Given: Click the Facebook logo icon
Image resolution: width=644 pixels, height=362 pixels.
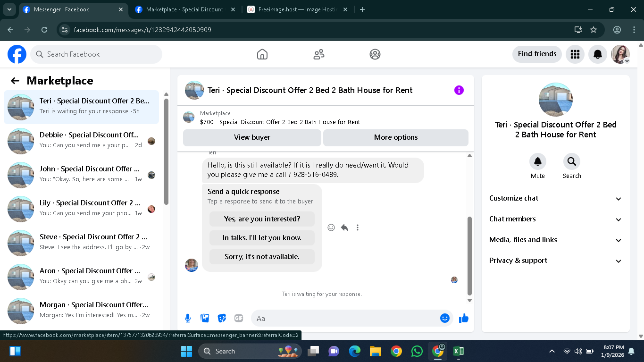Looking at the screenshot, I should click(17, 54).
